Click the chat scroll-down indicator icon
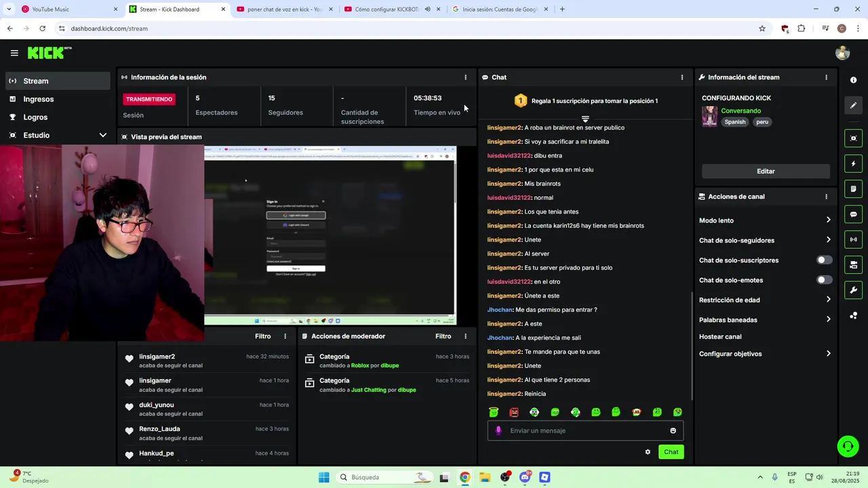Image resolution: width=868 pixels, height=488 pixels. point(585,119)
